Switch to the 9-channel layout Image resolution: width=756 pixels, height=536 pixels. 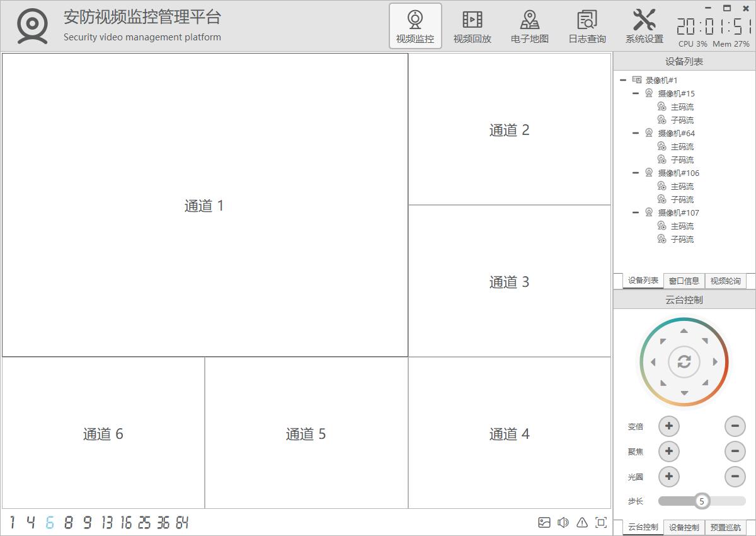click(87, 522)
